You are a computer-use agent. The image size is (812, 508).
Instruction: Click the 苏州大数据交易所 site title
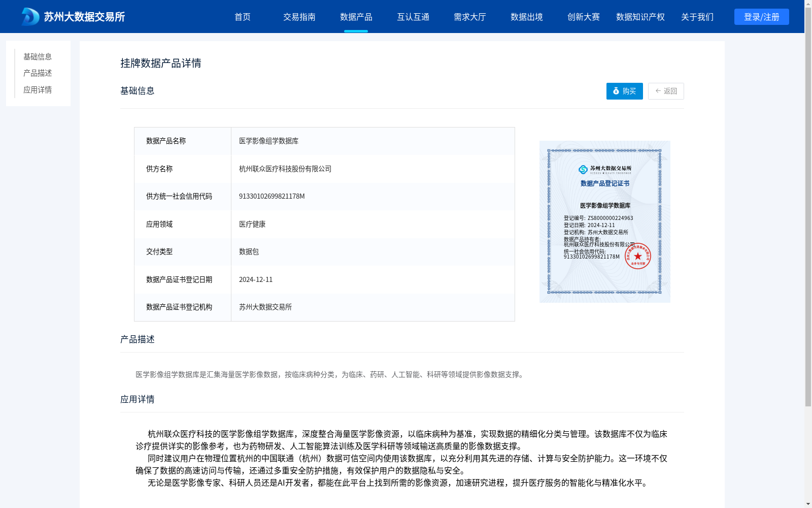pos(84,17)
